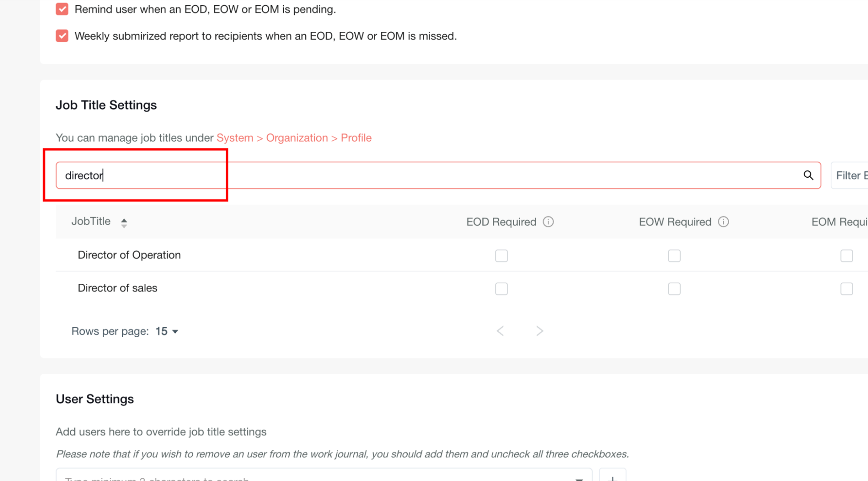868x481 pixels.
Task: Click EOD Required info icon
Action: [x=548, y=222]
